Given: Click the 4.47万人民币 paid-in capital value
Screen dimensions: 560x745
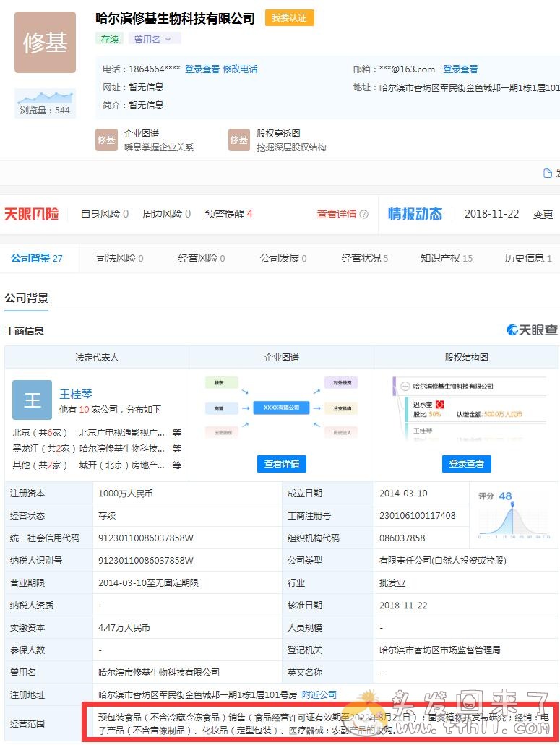Looking at the screenshot, I should point(124,627).
